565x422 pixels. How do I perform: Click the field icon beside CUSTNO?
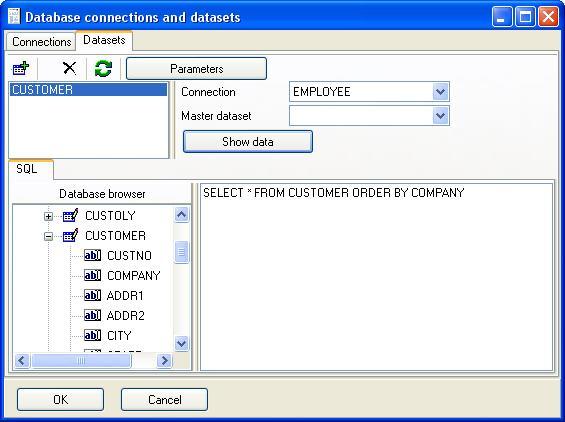(93, 256)
